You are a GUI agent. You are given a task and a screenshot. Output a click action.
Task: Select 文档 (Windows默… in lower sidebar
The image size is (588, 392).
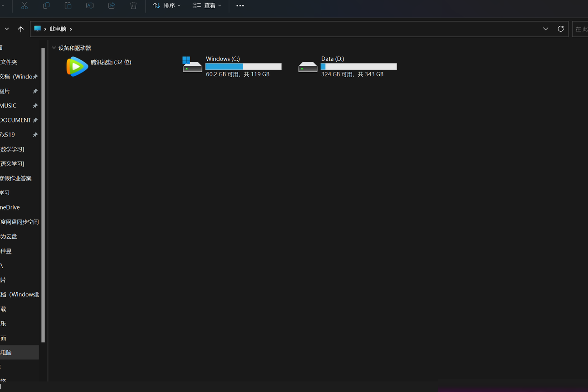click(19, 294)
